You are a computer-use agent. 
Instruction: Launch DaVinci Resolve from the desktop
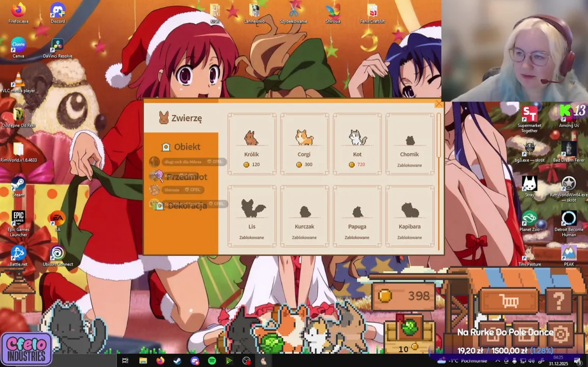(58, 47)
